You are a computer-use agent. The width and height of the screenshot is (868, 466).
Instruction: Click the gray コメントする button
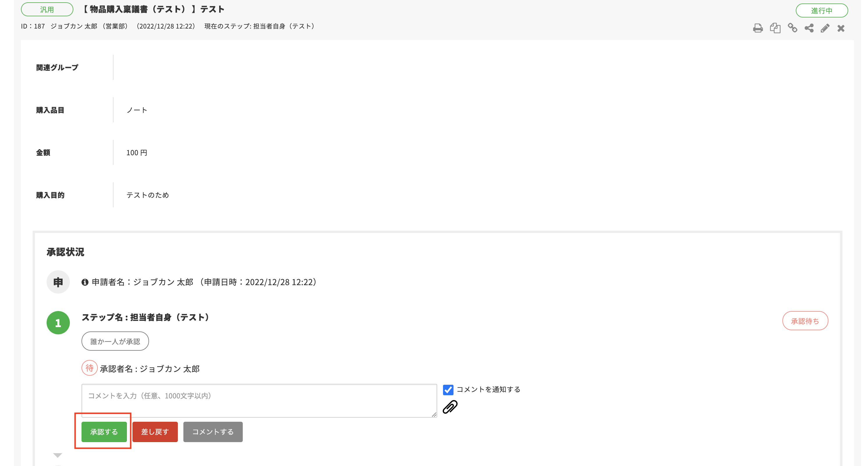[212, 432]
